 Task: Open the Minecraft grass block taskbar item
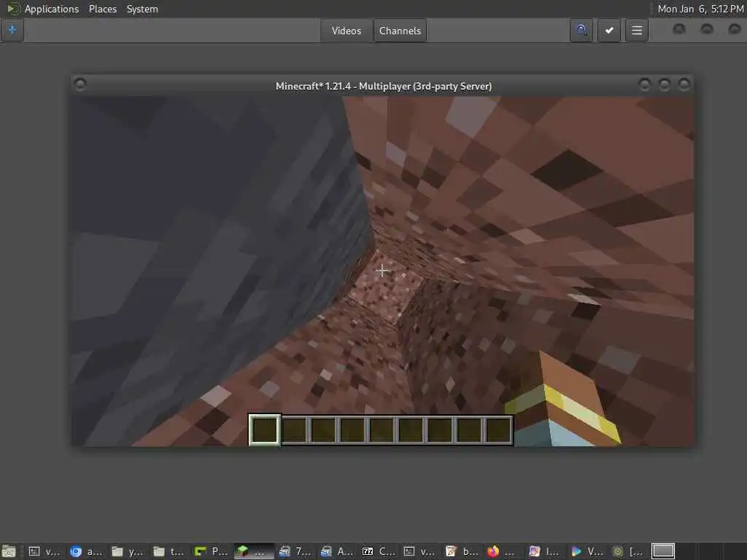tap(253, 551)
